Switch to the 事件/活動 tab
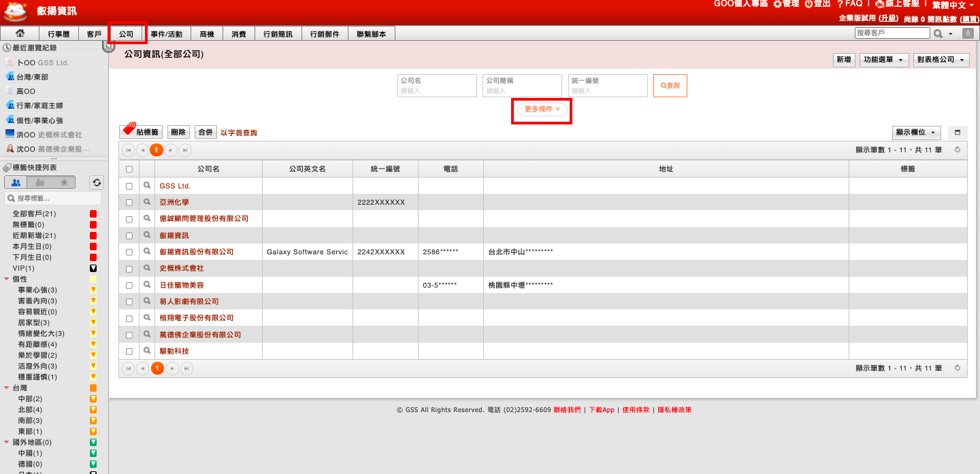The width and height of the screenshot is (980, 474). tap(166, 33)
